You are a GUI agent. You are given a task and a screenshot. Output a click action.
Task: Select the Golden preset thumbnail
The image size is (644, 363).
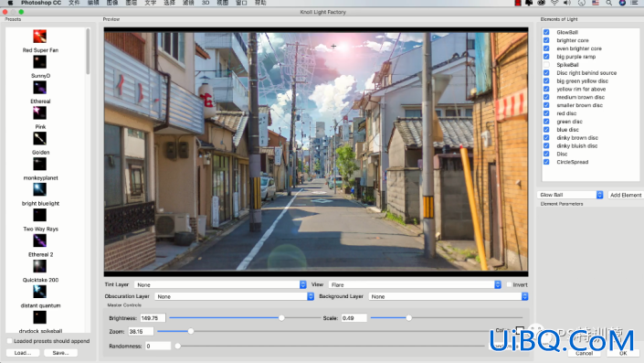pyautogui.click(x=40, y=139)
